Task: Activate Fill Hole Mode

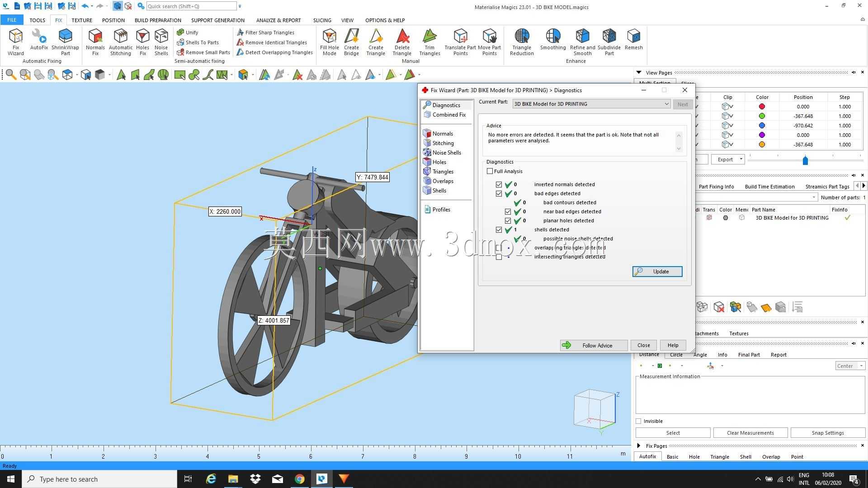Action: point(330,42)
